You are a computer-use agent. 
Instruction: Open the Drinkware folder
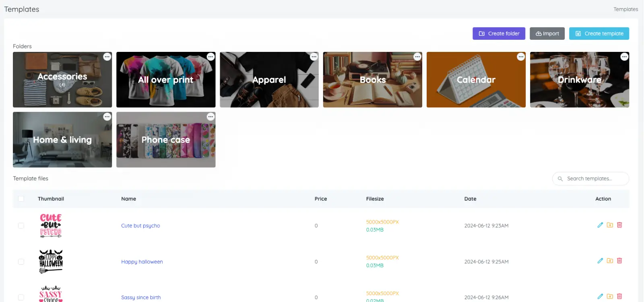tap(580, 80)
